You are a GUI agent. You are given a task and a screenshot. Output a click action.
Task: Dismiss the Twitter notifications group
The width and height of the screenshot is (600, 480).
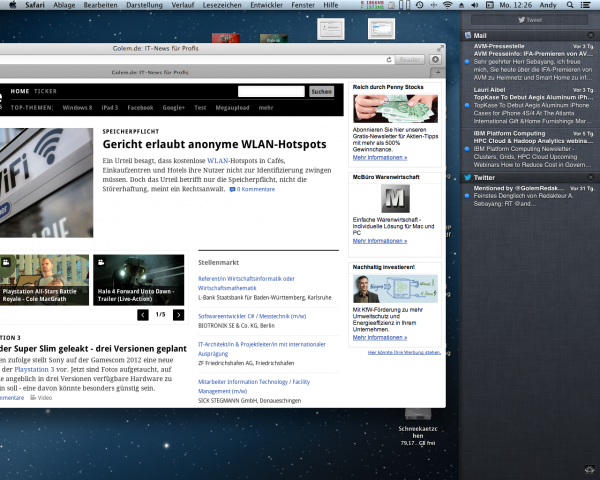click(590, 178)
